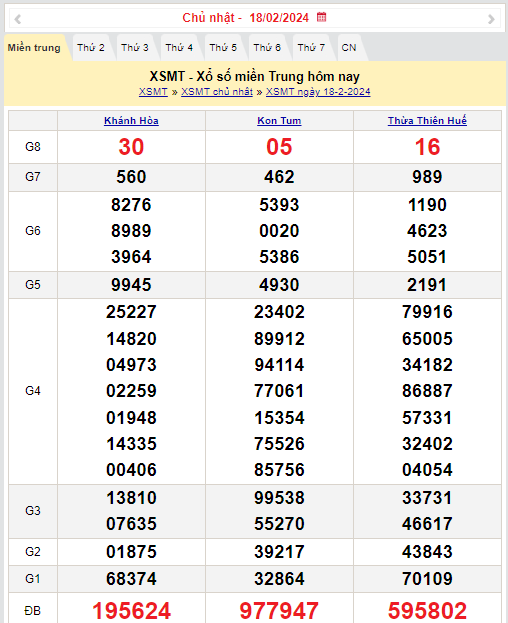Click G4 number 00406

[x=131, y=470]
